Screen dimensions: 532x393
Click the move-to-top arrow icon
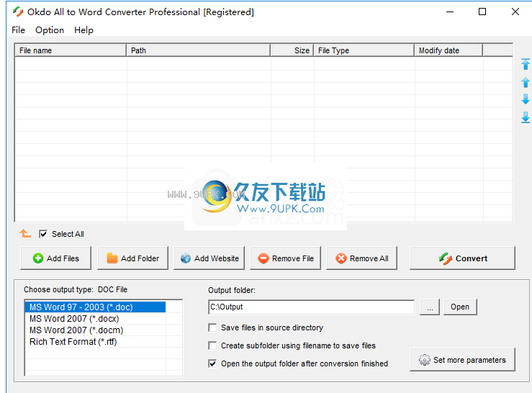[526, 64]
